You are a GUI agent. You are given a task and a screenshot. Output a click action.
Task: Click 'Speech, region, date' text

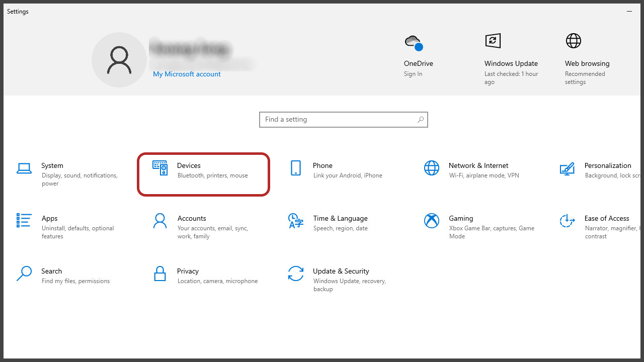[x=341, y=228]
